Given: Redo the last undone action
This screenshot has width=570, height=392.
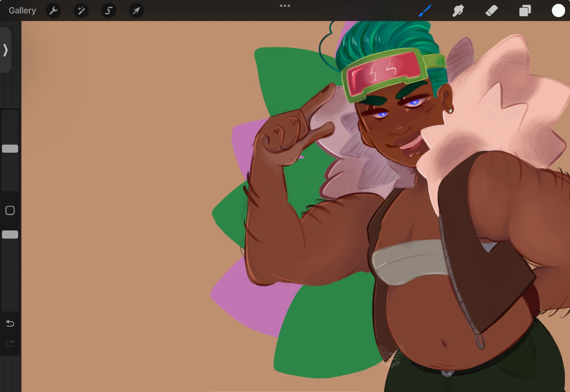Looking at the screenshot, I should 10,343.
